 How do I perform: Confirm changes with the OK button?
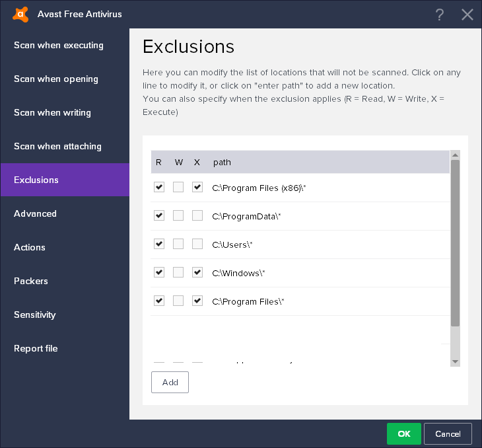pos(404,434)
